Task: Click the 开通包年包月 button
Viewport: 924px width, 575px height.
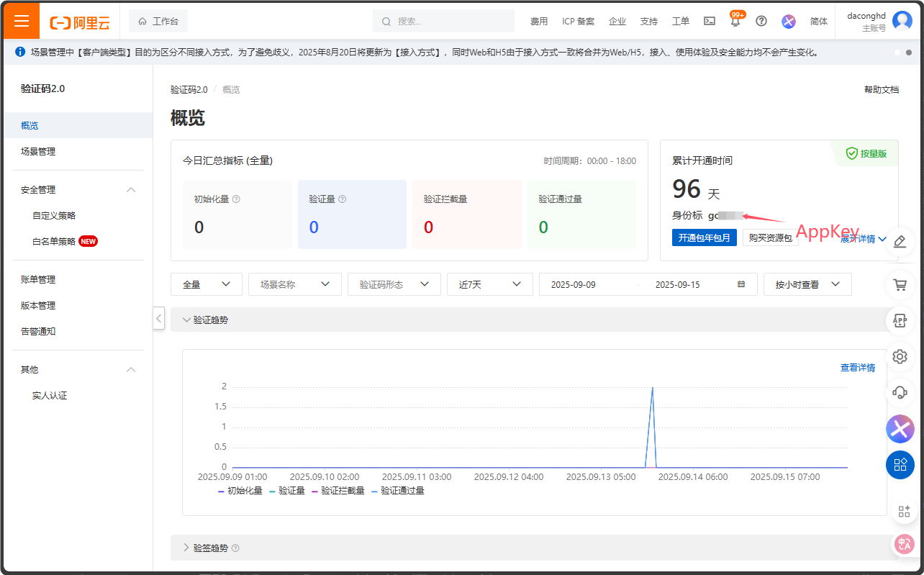Action: [704, 237]
